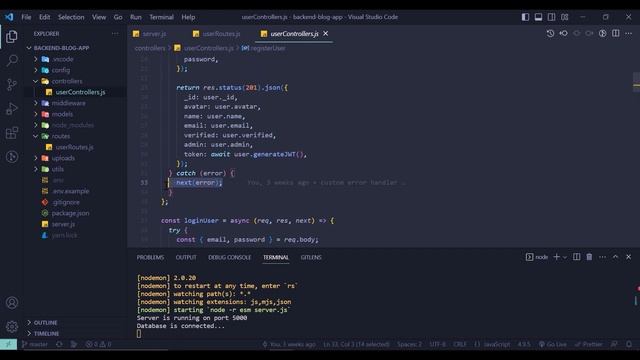
Task: Open the launch profile dropdown arrow
Action: (565, 257)
